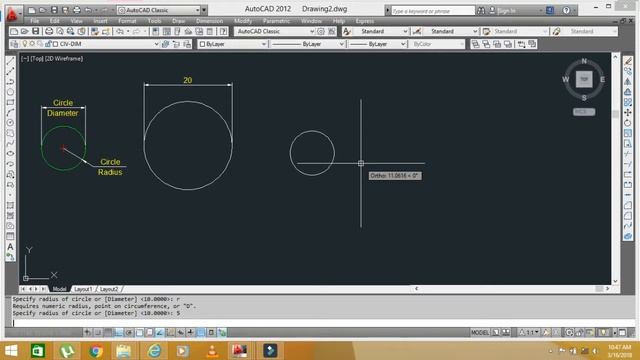Screen dimensions: 640x360
Task: Click the Sign In link
Action: pos(507,11)
